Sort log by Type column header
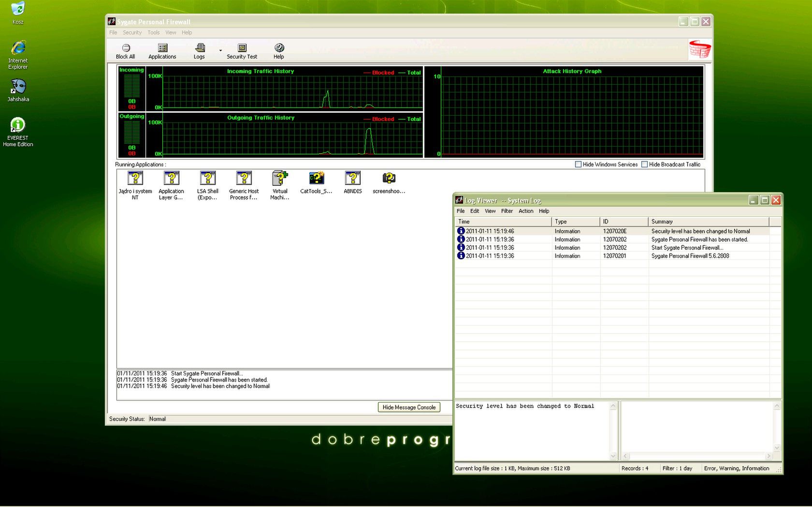Screen dimensions: 812x507 point(576,222)
